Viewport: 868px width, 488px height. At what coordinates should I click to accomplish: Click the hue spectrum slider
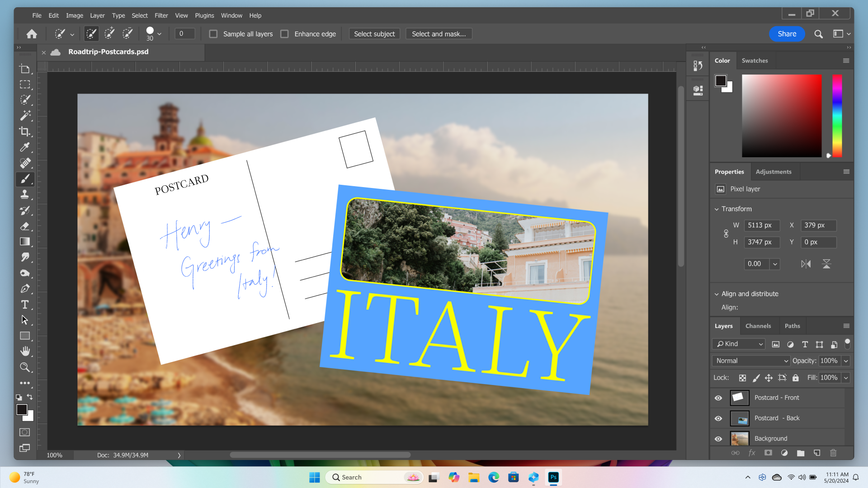pos(837,116)
